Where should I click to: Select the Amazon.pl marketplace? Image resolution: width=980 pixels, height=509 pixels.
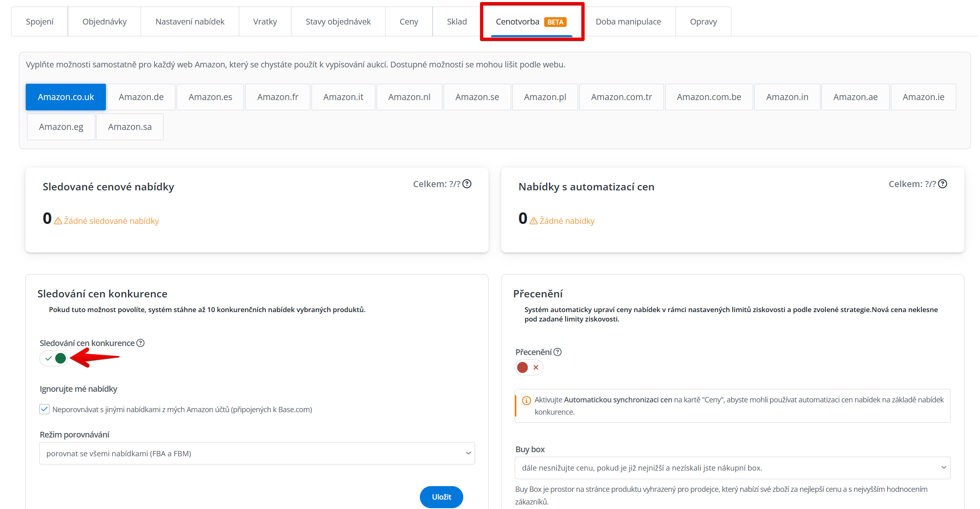click(x=545, y=97)
